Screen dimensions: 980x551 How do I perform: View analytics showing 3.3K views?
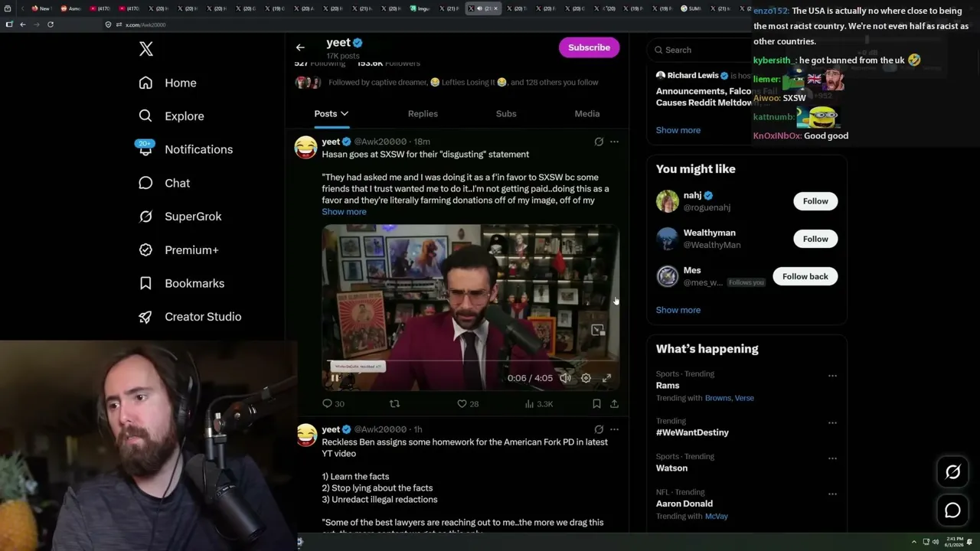click(x=539, y=403)
